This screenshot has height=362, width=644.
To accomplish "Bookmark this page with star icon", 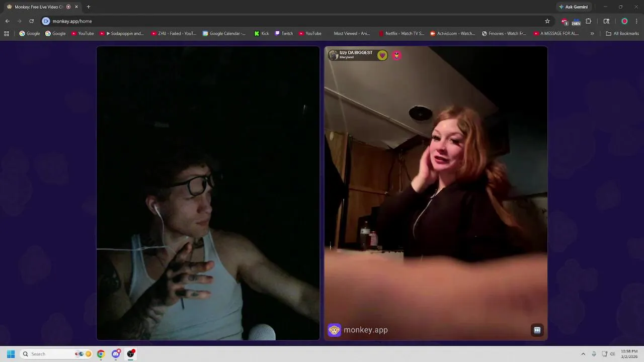I will tap(547, 21).
